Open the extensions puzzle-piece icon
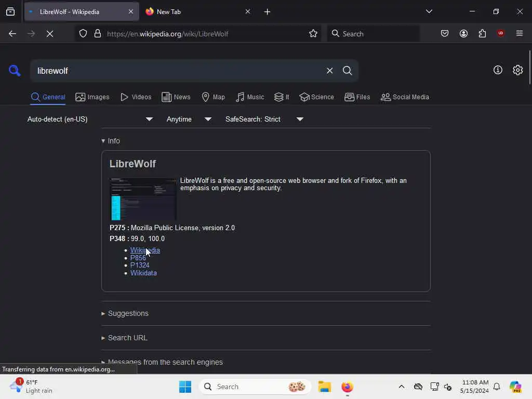 pos(482,34)
